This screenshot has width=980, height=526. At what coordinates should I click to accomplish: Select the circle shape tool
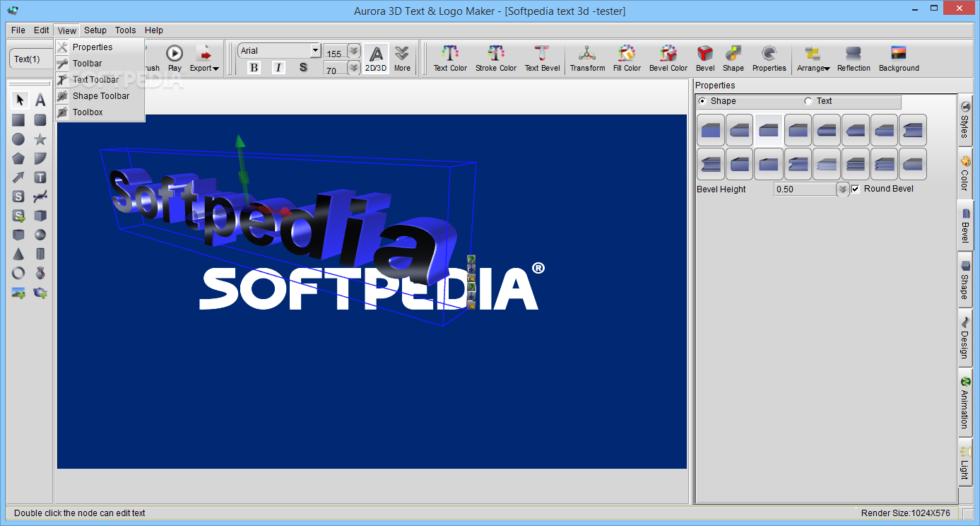click(19, 139)
